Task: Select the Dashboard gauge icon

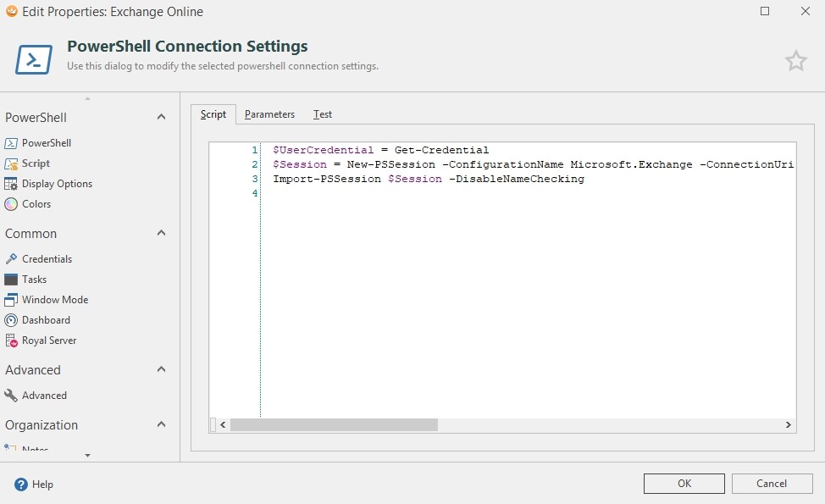Action: (11, 320)
